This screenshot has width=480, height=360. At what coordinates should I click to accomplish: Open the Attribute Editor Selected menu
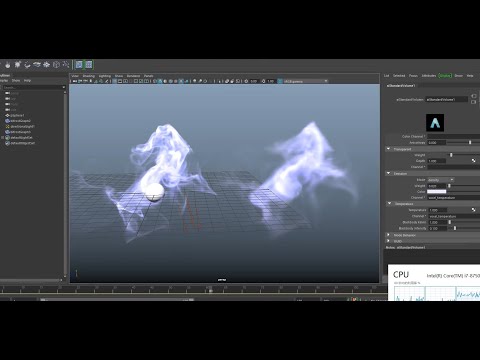(x=399, y=76)
